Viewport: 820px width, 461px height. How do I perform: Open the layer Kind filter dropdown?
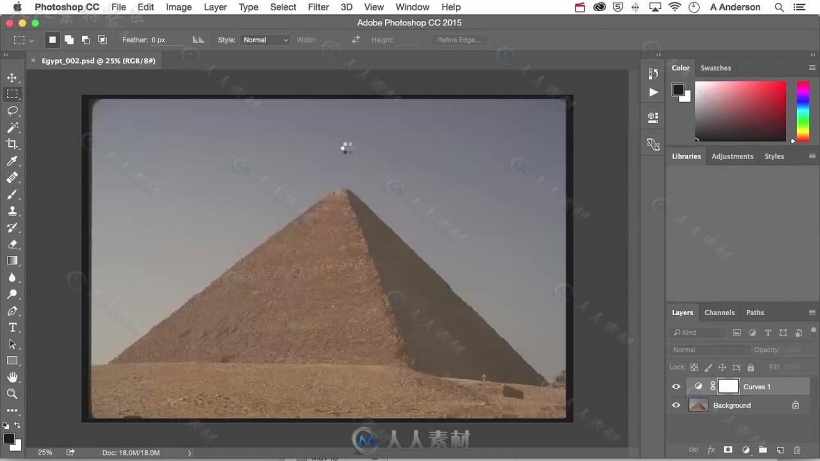click(x=698, y=332)
